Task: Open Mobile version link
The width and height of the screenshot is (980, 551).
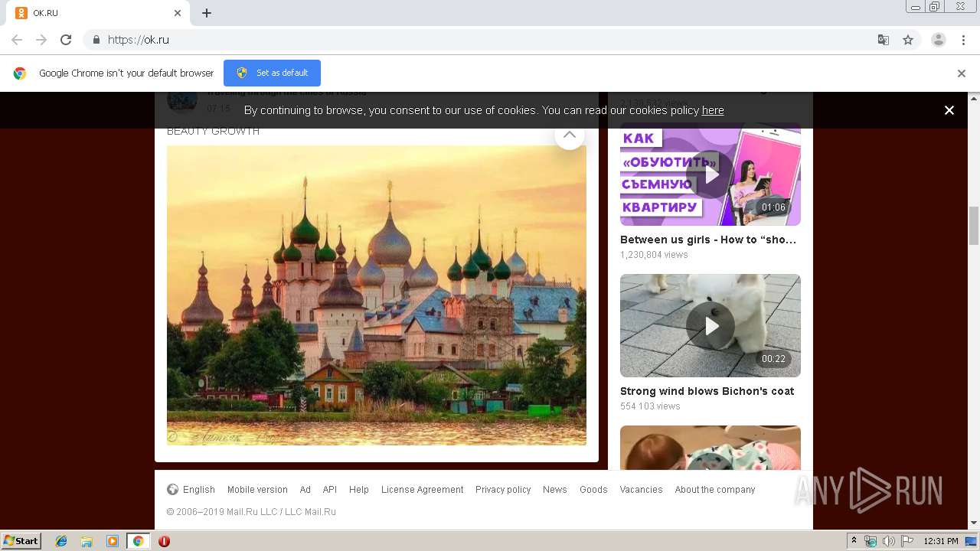Action: [x=257, y=490]
